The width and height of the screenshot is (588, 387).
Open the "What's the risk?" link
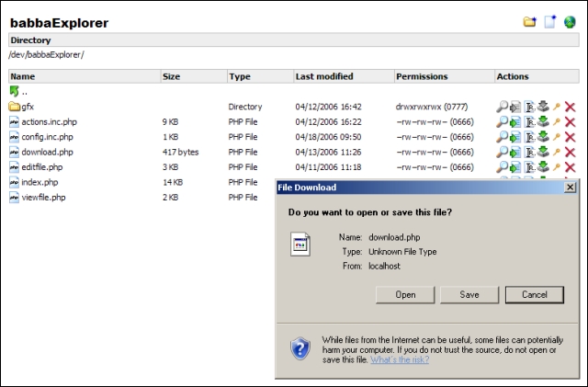(x=399, y=359)
